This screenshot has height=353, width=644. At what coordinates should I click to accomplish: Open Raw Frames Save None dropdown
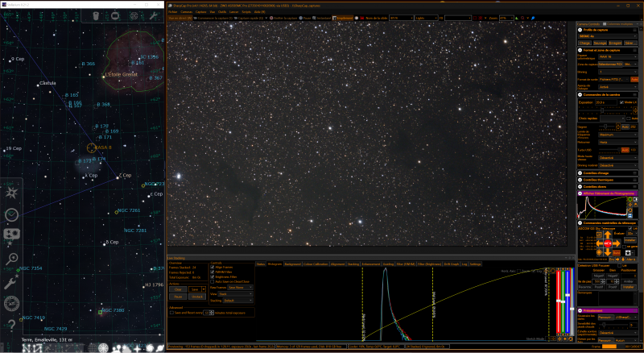240,288
